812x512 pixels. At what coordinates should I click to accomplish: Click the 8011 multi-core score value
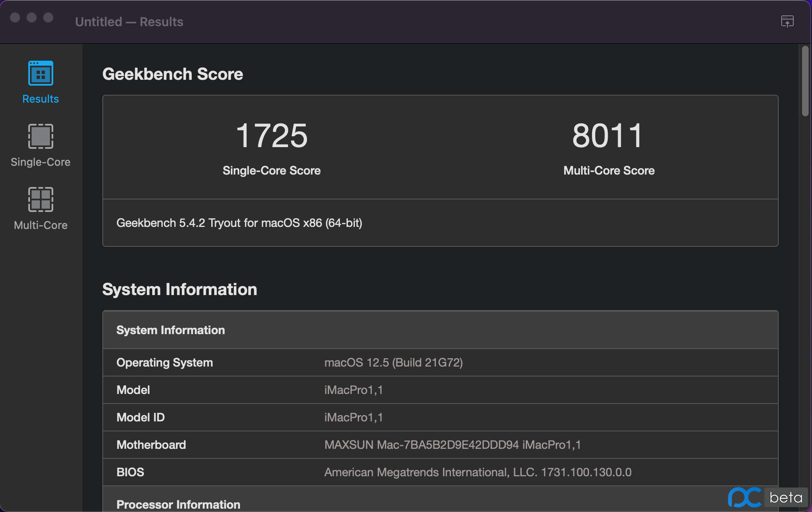tap(608, 135)
